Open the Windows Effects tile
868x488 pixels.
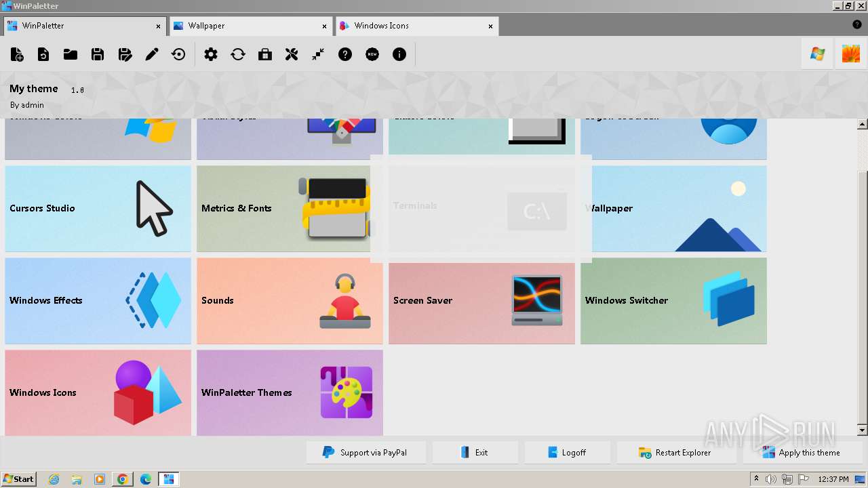[x=98, y=301]
